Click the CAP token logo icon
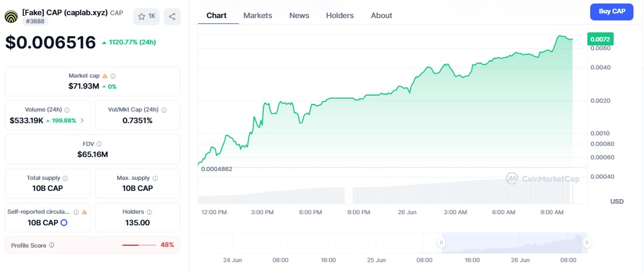The image size is (644, 275). pos(11,17)
